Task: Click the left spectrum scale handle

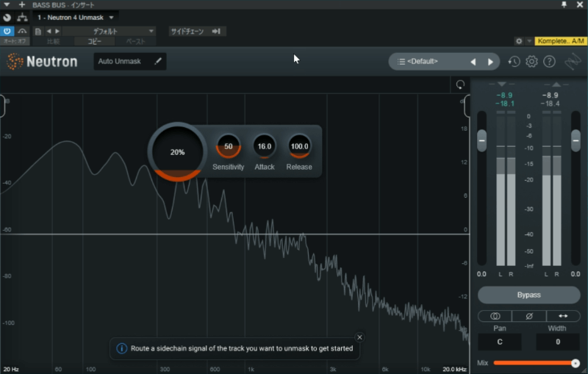Action: [2, 106]
